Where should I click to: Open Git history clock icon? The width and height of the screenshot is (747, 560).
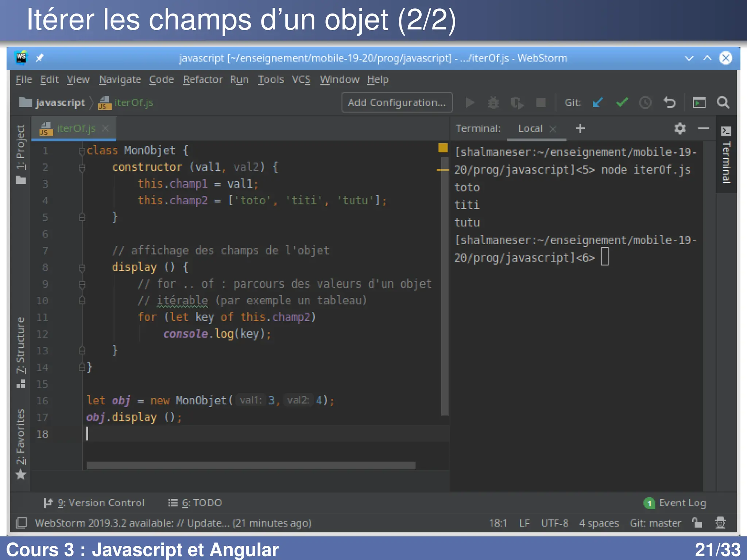645,103
